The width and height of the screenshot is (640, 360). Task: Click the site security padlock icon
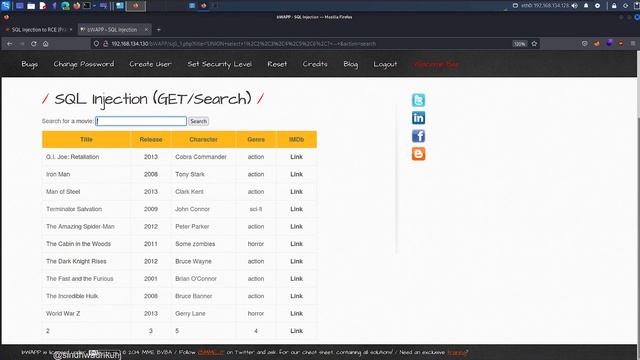(105, 44)
